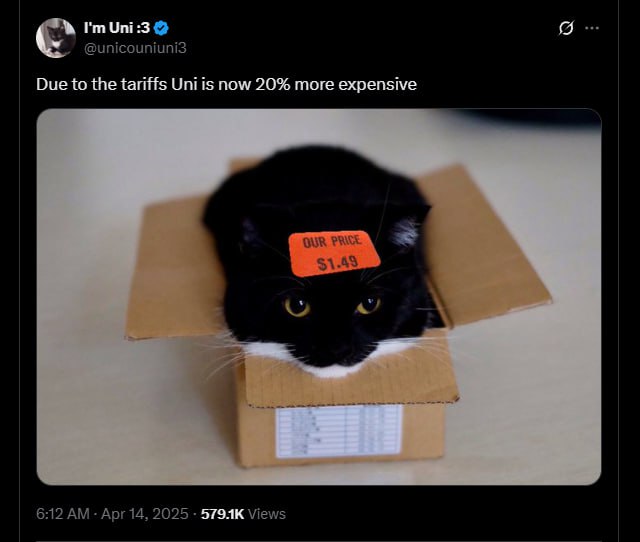The width and height of the screenshot is (640, 542).
Task: Open the 579.1K view count
Action: (222, 514)
